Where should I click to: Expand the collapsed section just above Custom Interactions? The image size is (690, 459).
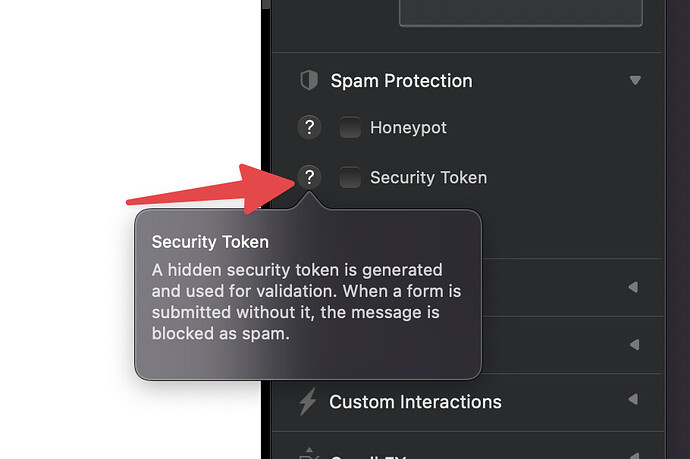point(633,344)
